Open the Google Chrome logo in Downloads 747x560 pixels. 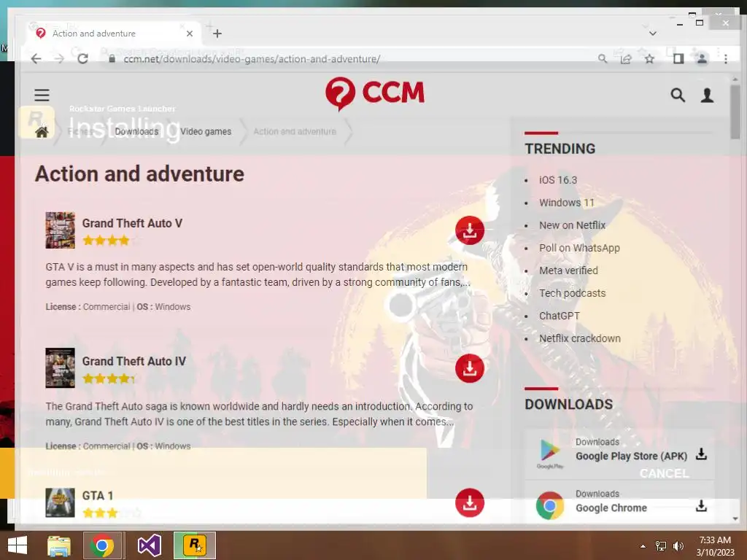click(x=550, y=505)
